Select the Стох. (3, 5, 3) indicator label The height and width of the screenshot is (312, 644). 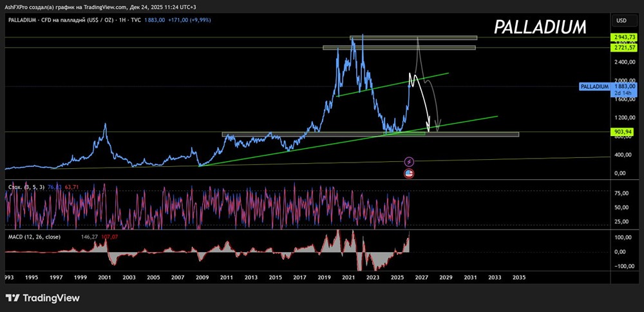coord(26,187)
